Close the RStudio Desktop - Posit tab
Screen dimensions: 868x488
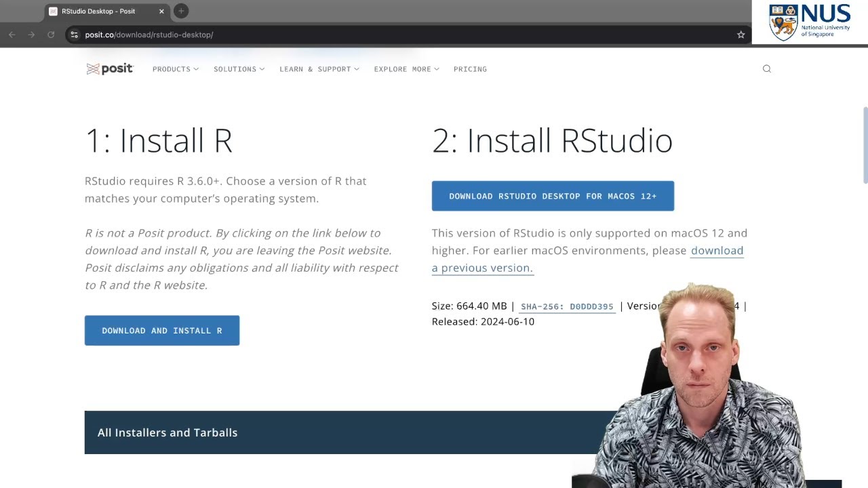click(161, 12)
